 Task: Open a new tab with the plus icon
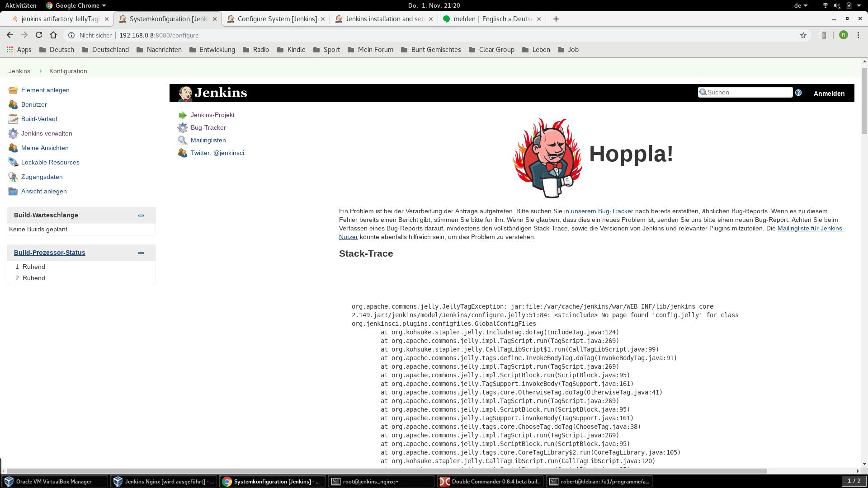tap(556, 19)
